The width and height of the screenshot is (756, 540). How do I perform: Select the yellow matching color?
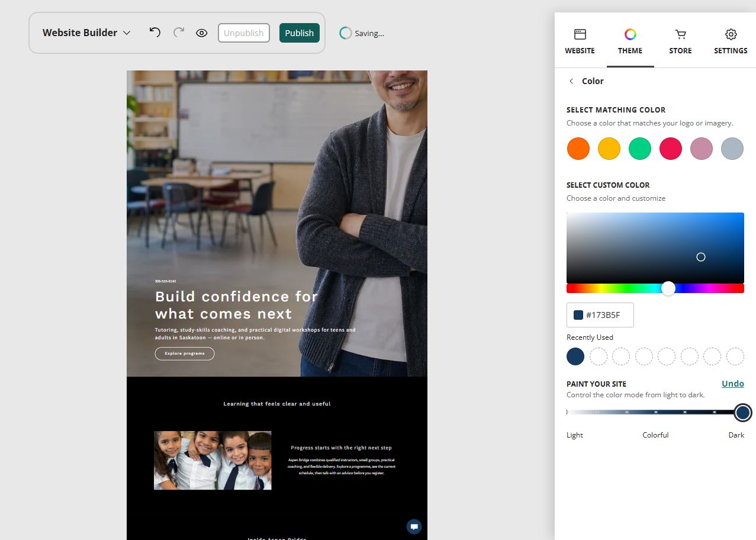pos(609,149)
